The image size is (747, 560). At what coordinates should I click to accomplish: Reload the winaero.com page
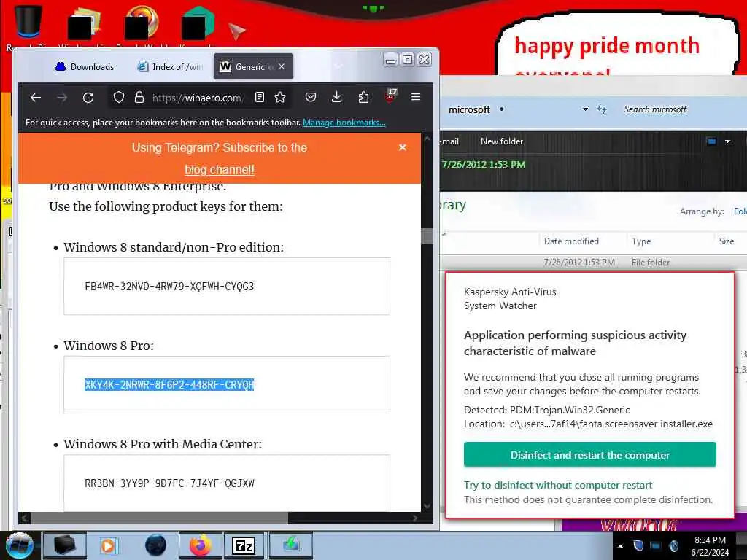pos(88,98)
